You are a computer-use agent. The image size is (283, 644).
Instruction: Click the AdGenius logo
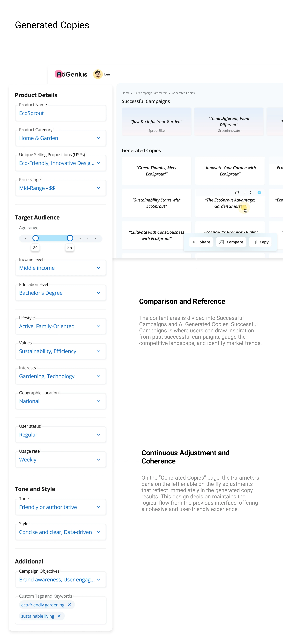pos(71,74)
